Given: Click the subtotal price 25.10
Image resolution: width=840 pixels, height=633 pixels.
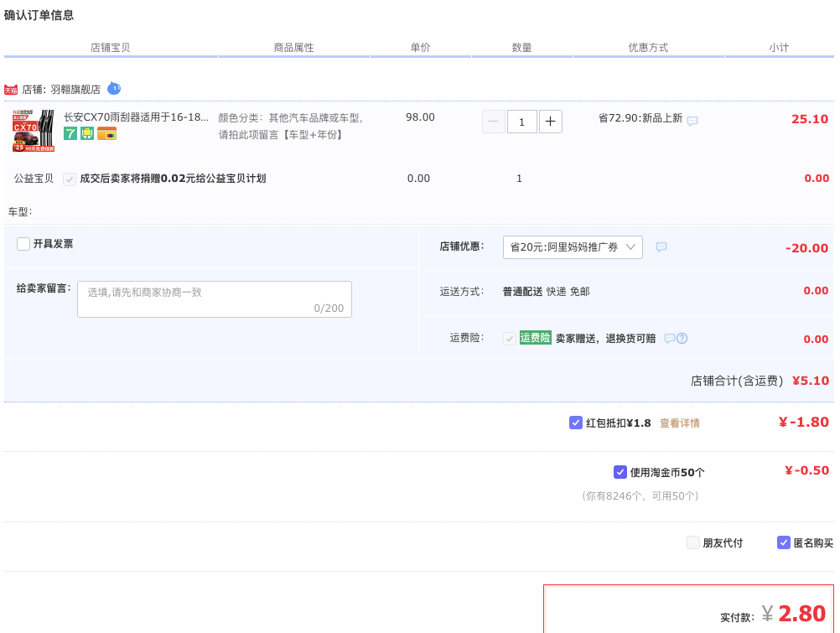Looking at the screenshot, I should [x=810, y=119].
